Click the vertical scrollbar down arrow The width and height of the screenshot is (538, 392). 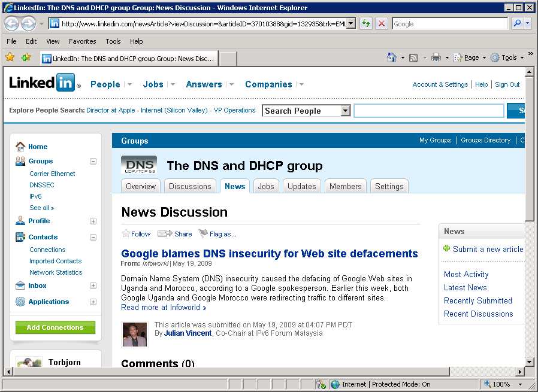(x=529, y=361)
